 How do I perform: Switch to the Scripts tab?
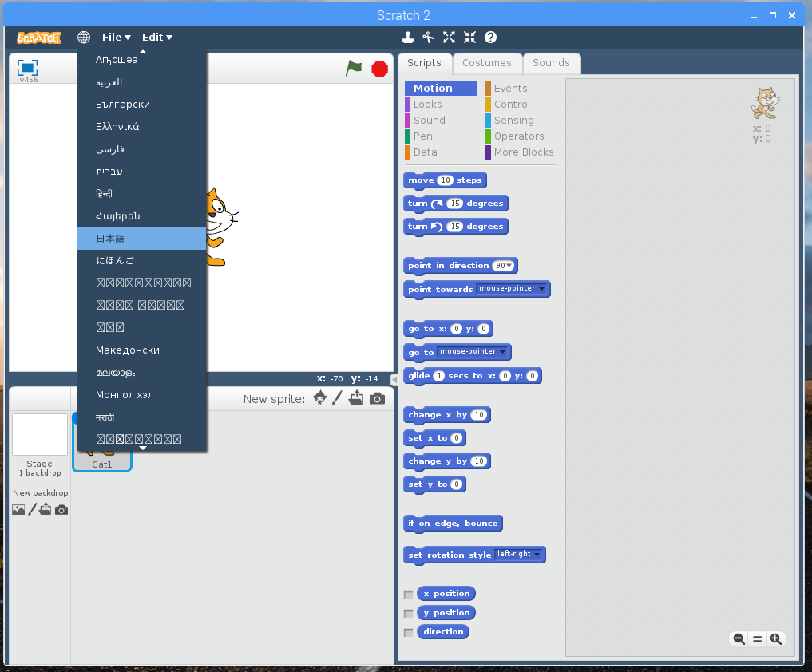424,63
